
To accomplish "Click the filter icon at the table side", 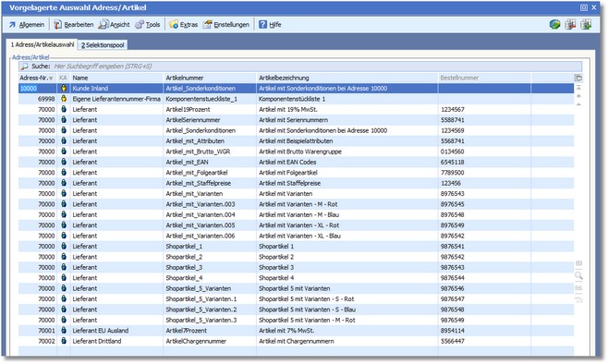I will click(578, 299).
